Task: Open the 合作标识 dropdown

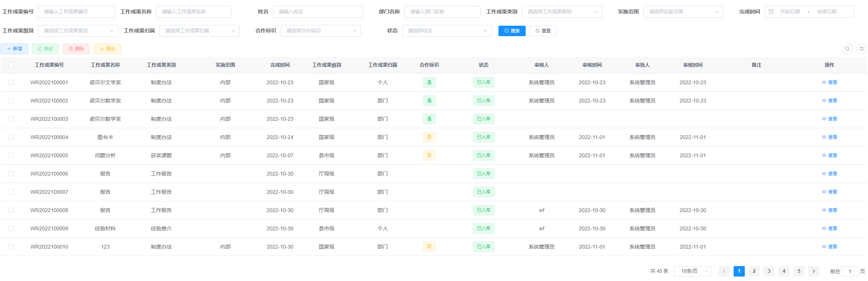Action: click(321, 31)
